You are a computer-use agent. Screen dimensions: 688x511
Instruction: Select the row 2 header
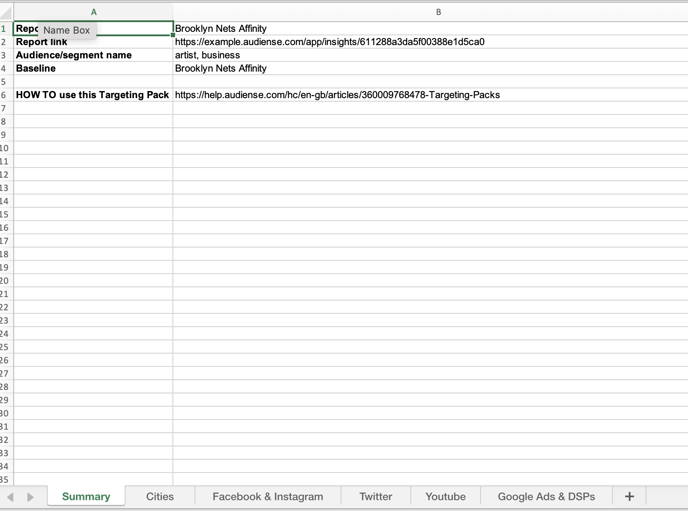[6, 42]
